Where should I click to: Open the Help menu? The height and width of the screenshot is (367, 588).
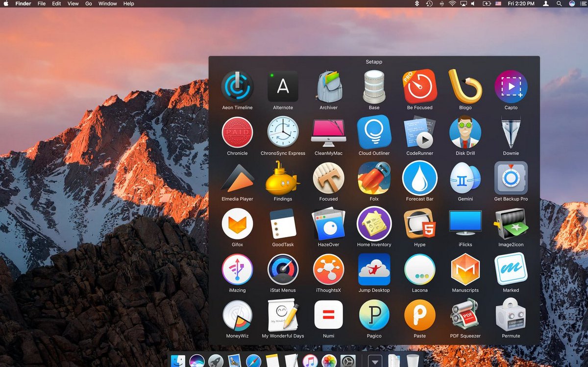pyautogui.click(x=128, y=3)
